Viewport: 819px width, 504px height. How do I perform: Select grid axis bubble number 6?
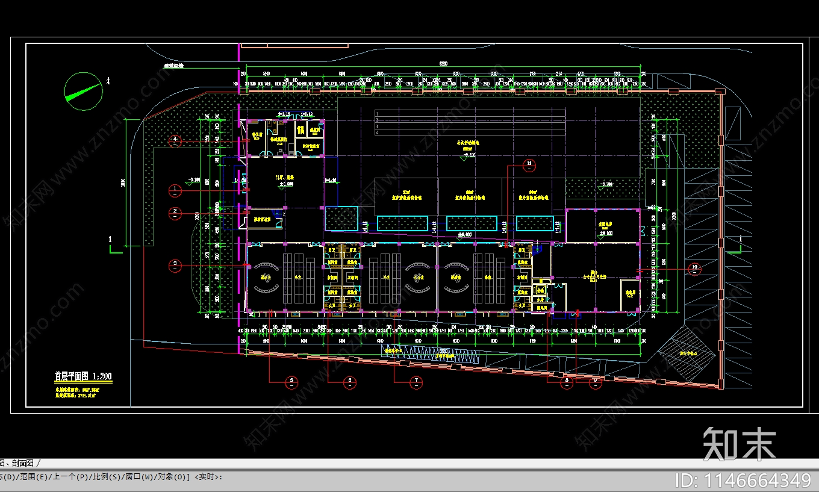(x=349, y=382)
